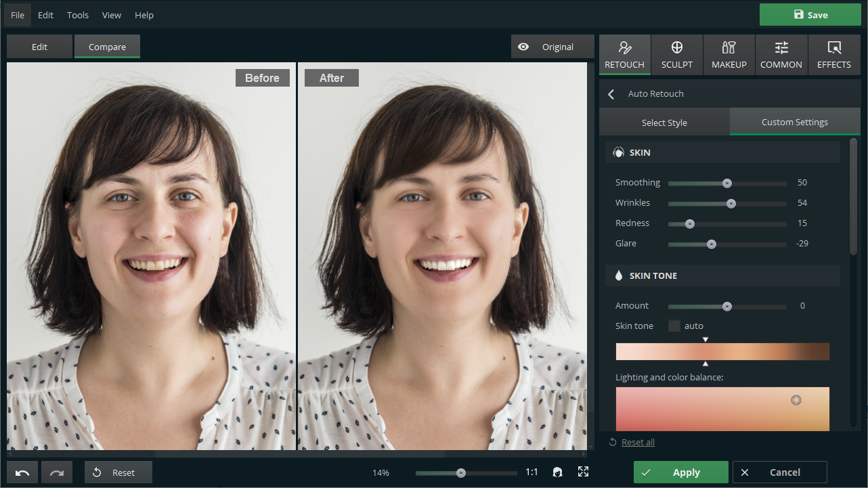Screen dimensions: 868x488
Task: Toggle fullscreen preview mode
Action: point(583,472)
